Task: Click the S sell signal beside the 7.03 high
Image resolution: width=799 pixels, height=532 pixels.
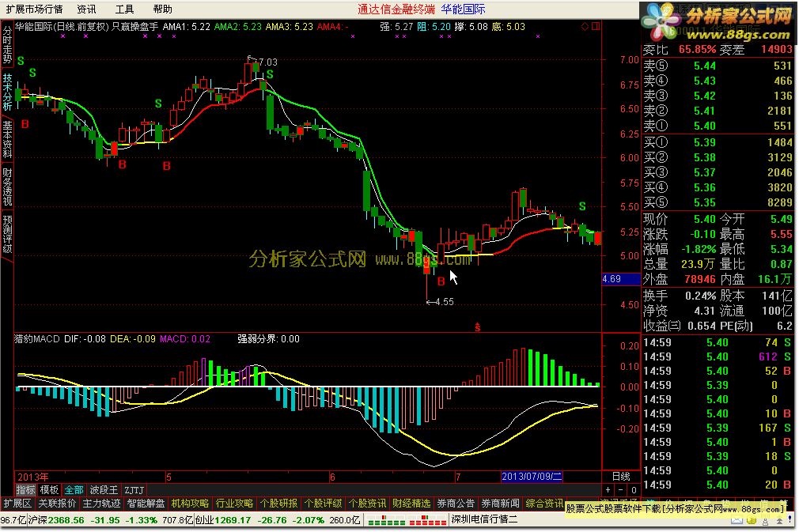Action: pyautogui.click(x=270, y=74)
